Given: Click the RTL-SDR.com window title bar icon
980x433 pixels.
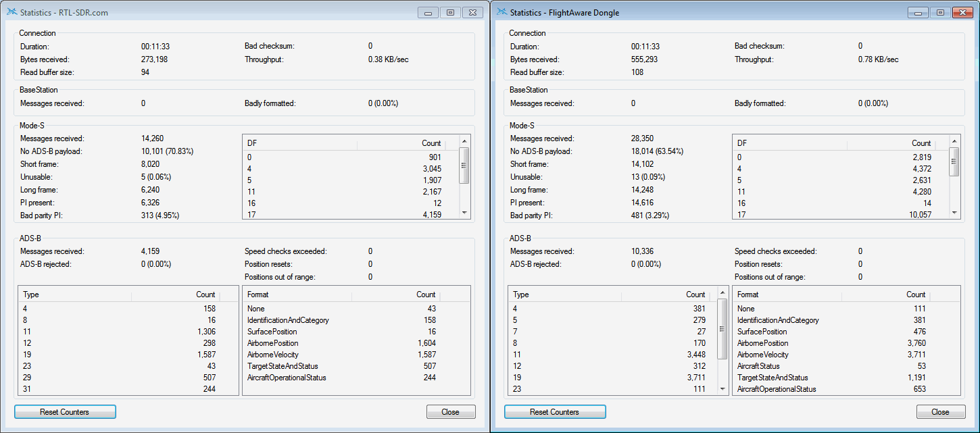Looking at the screenshot, I should point(11,12).
